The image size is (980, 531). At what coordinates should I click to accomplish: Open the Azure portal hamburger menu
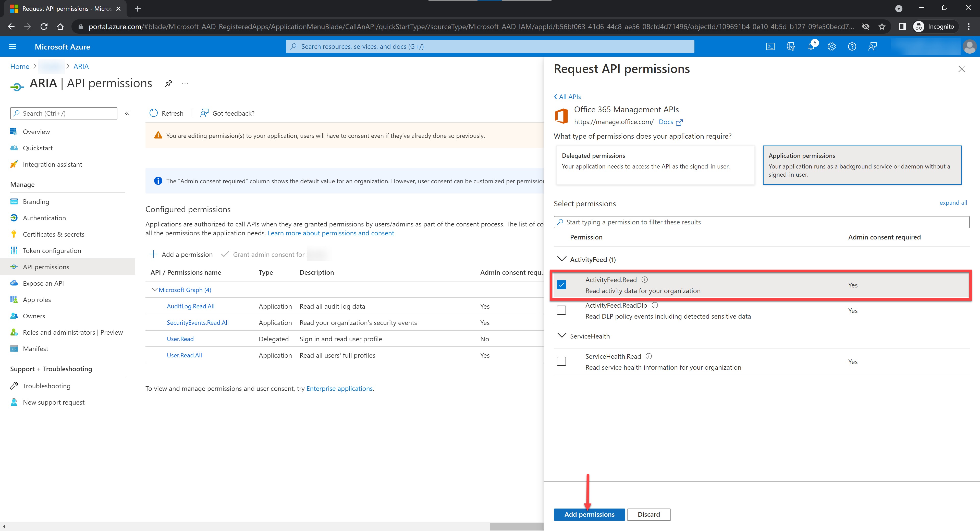pos(12,46)
